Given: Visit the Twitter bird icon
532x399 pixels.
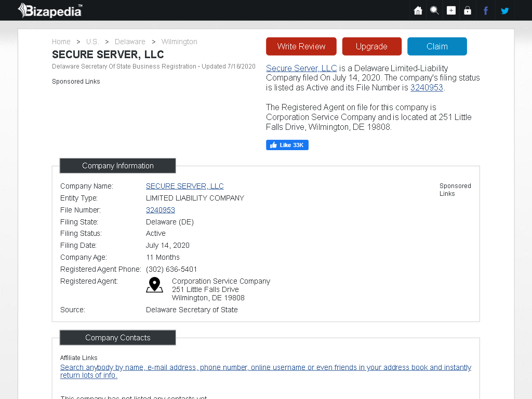Looking at the screenshot, I should [505, 10].
